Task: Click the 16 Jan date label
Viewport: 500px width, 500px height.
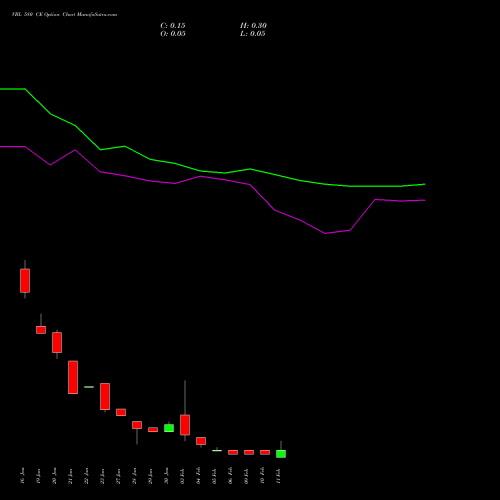Action: click(x=22, y=476)
